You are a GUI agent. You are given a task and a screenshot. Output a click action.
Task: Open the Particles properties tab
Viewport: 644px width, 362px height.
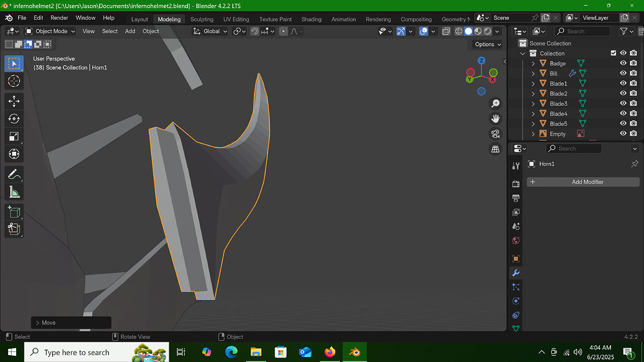516,287
